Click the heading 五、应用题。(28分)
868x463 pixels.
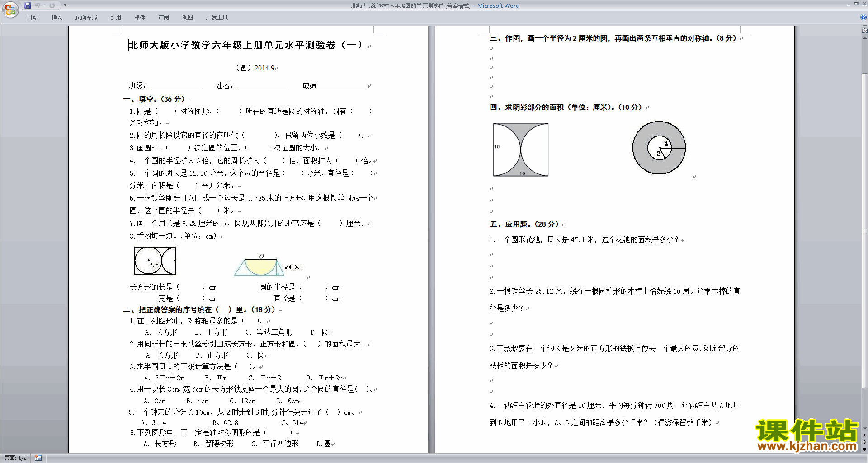(x=524, y=224)
